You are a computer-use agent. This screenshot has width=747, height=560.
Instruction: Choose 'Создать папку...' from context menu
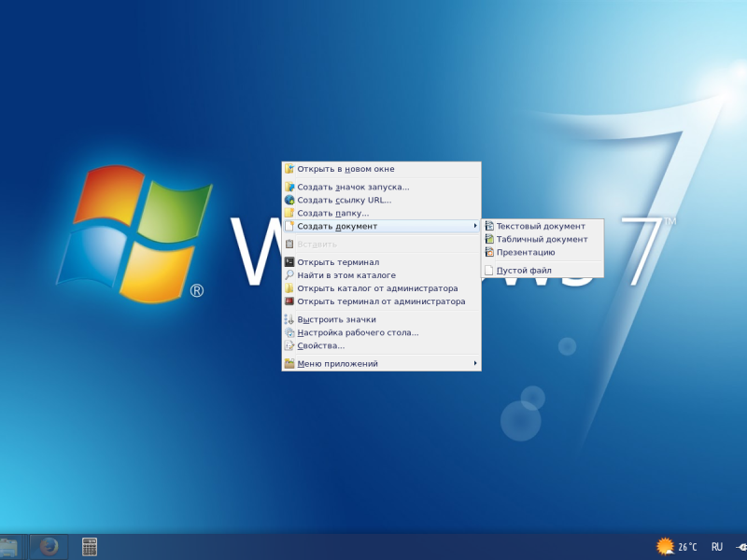(381, 214)
